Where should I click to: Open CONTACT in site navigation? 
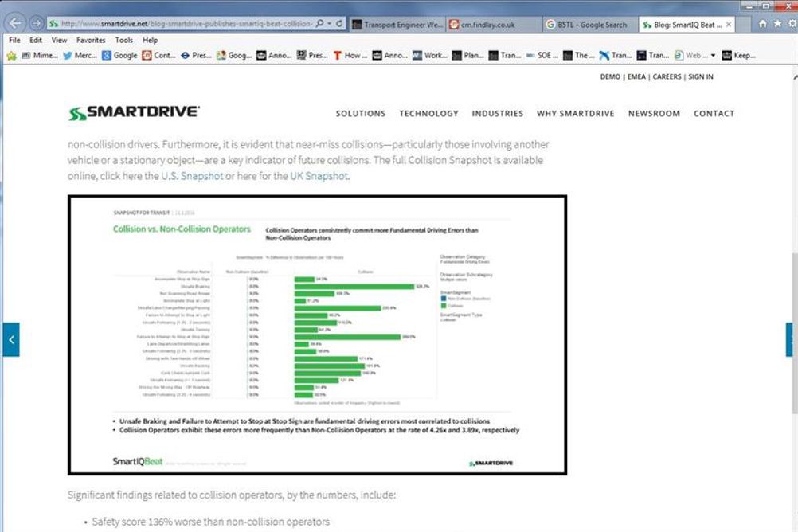pyautogui.click(x=714, y=114)
